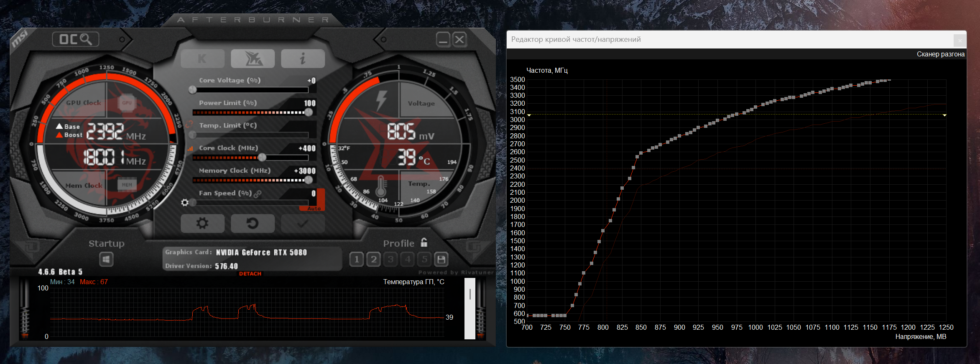
Task: Click the fan settings gear beside fan slider
Action: (x=185, y=203)
